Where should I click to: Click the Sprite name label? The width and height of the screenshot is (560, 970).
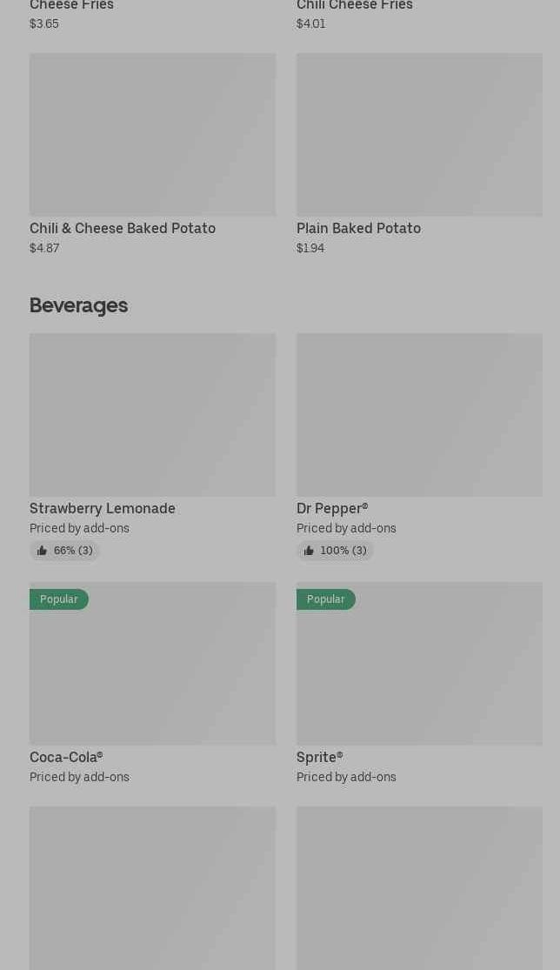click(319, 757)
